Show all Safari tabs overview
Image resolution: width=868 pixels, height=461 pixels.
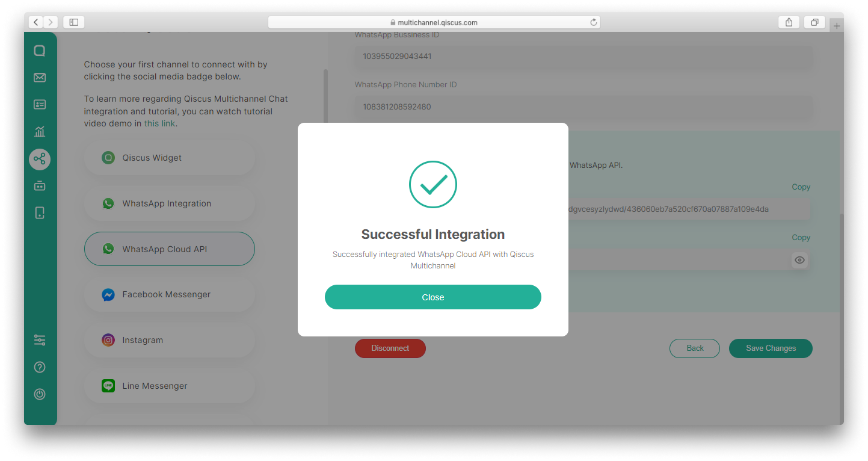[814, 22]
